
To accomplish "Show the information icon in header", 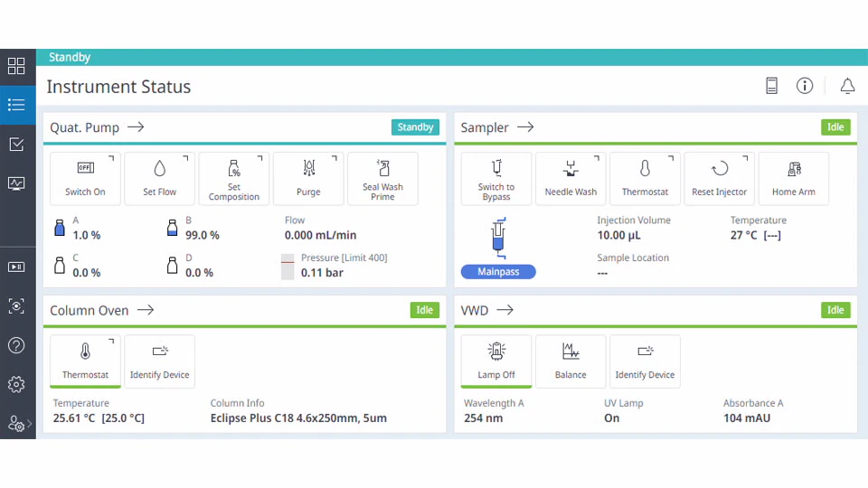I will (805, 86).
